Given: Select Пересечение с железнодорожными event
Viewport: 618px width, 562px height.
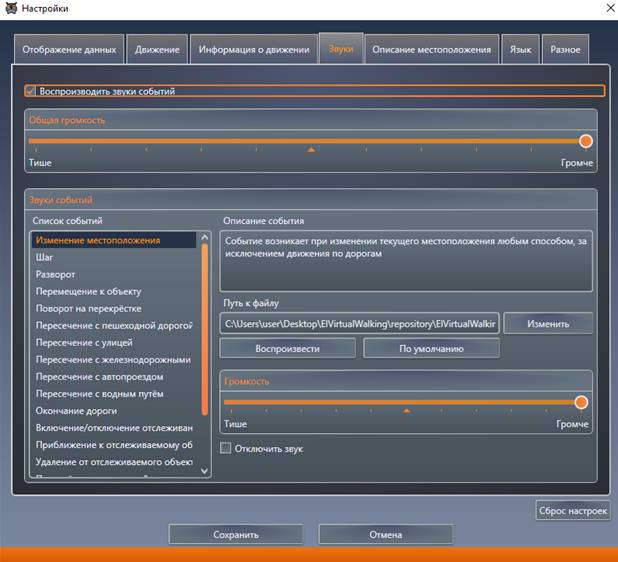Looking at the screenshot, I should click(114, 359).
